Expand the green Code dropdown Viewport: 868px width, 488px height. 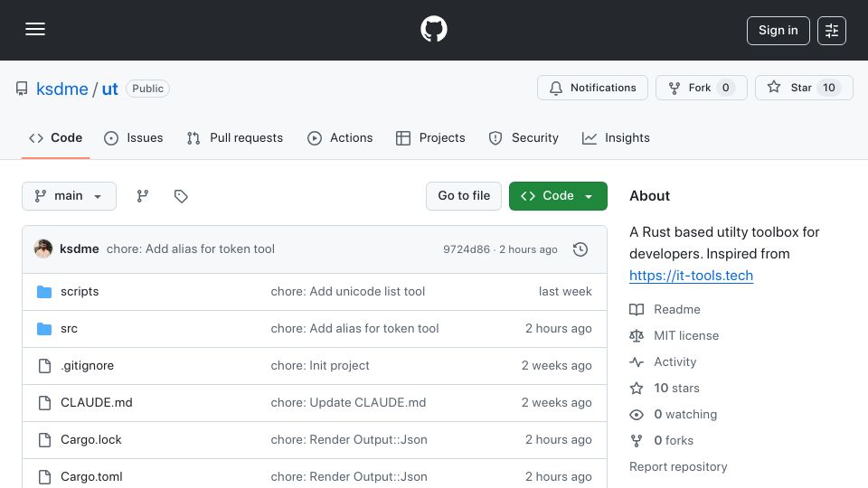558,196
